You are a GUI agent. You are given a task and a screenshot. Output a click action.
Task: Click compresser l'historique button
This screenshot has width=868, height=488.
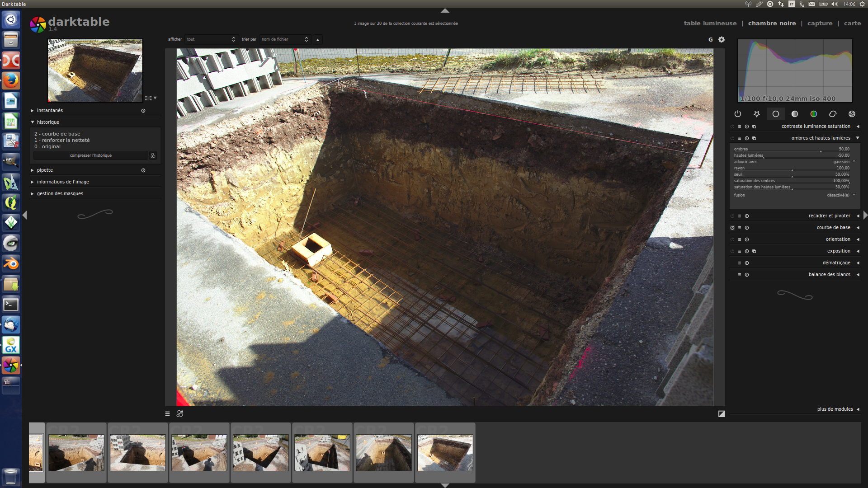(90, 155)
